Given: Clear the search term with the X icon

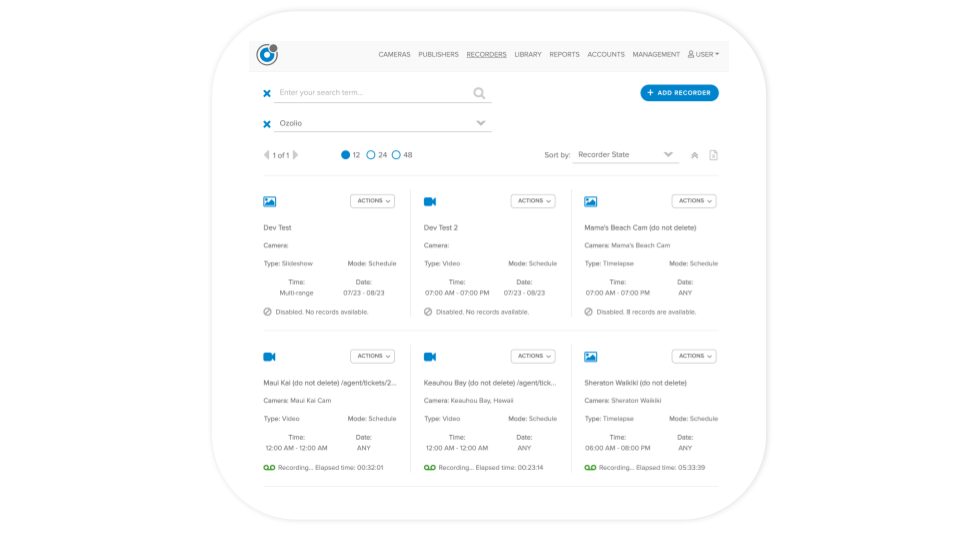Looking at the screenshot, I should click(x=267, y=94).
